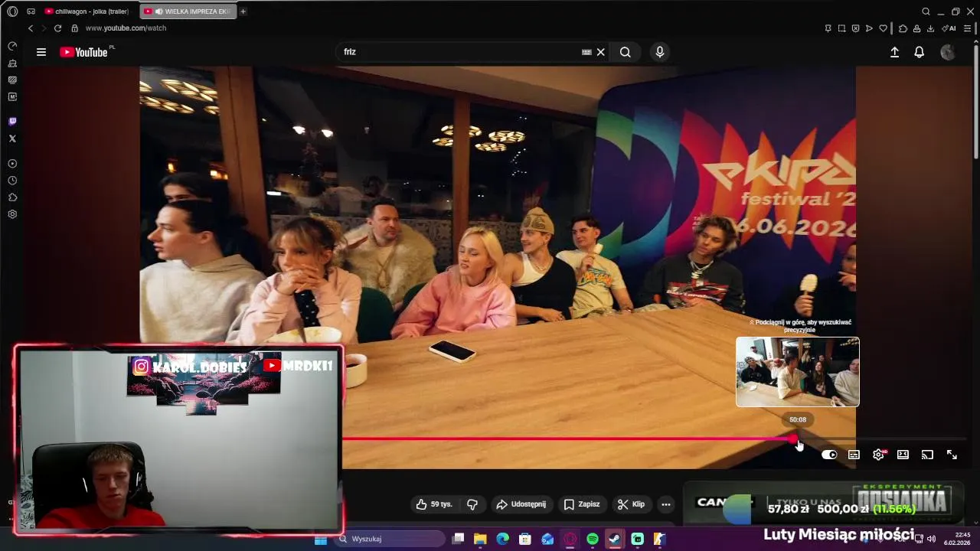Toggle the autoplay switch in the player
This screenshot has width=980, height=551.
829,455
